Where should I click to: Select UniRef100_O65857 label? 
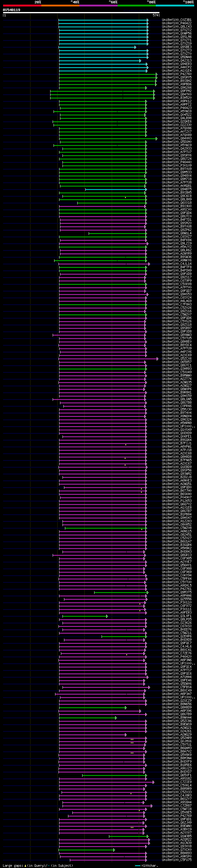177,362
